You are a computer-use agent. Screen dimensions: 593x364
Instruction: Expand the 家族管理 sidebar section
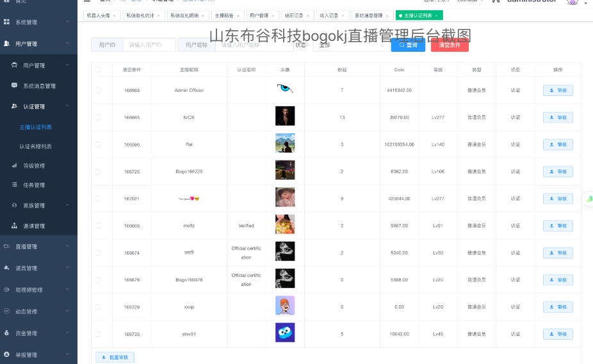click(x=67, y=205)
